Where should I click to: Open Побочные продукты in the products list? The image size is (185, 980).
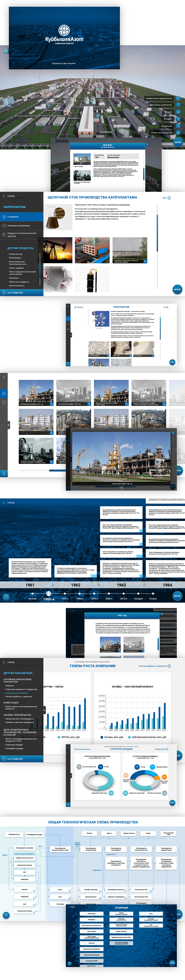pyautogui.click(x=19, y=282)
